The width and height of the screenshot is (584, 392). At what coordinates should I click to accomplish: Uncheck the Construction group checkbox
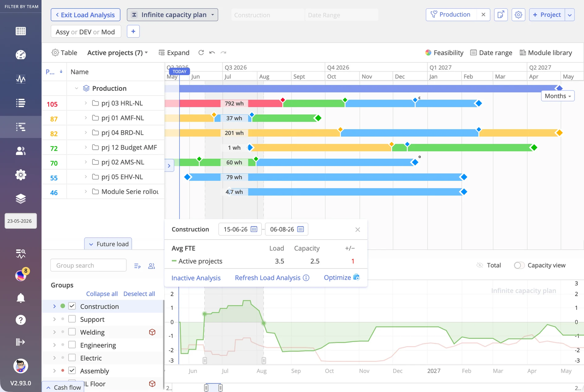(x=72, y=306)
